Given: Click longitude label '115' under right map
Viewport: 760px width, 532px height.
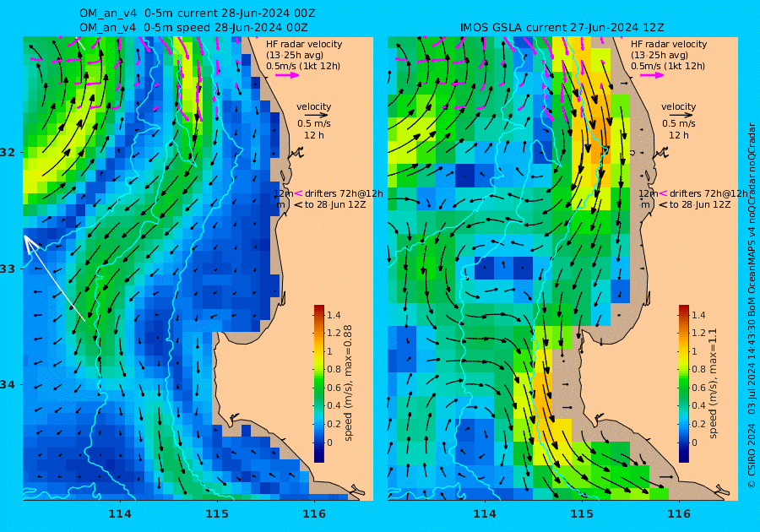Looking at the screenshot, I should pos(582,514).
